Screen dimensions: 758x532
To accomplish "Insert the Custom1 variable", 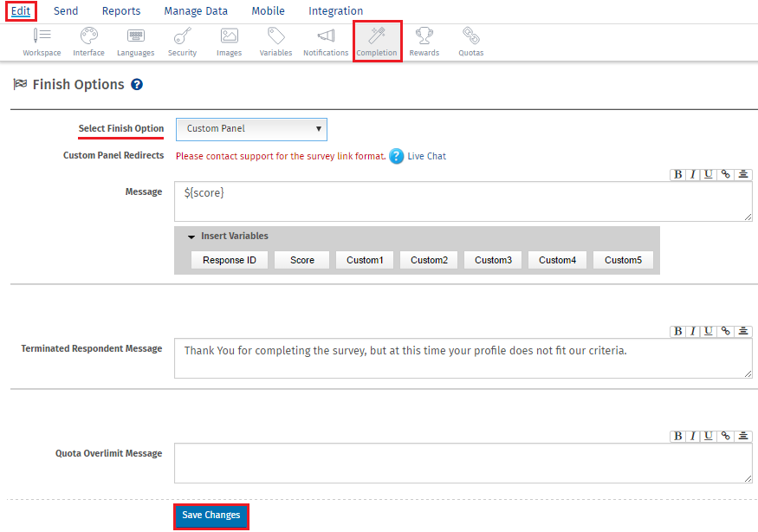I will click(365, 260).
